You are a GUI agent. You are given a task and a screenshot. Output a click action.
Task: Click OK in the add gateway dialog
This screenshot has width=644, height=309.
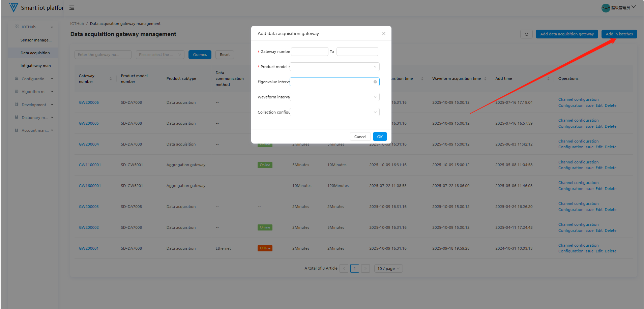pos(380,136)
